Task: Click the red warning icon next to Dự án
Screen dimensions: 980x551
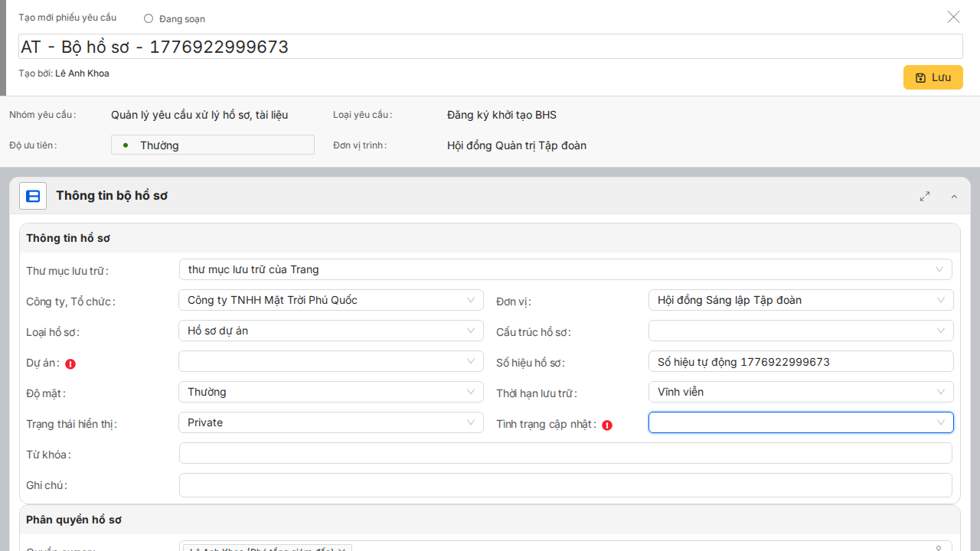Action: (x=70, y=364)
